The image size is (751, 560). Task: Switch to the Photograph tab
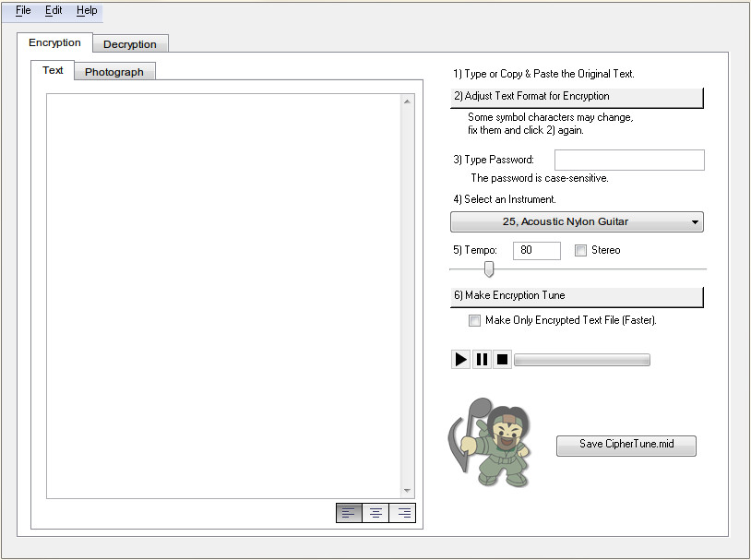pos(114,72)
